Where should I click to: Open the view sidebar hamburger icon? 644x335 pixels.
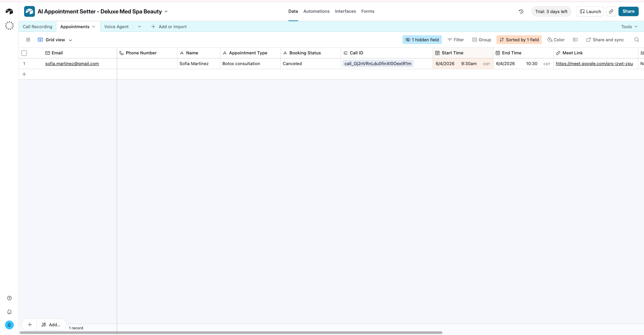tap(28, 40)
